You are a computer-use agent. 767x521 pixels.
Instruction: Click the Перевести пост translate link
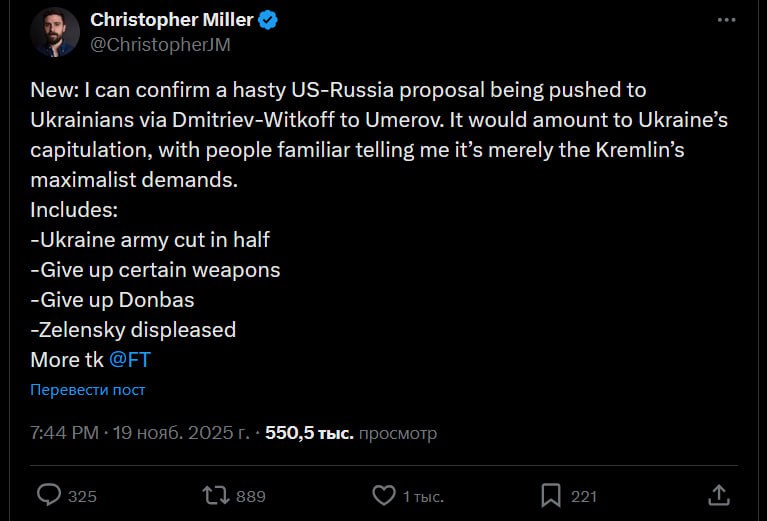point(88,390)
